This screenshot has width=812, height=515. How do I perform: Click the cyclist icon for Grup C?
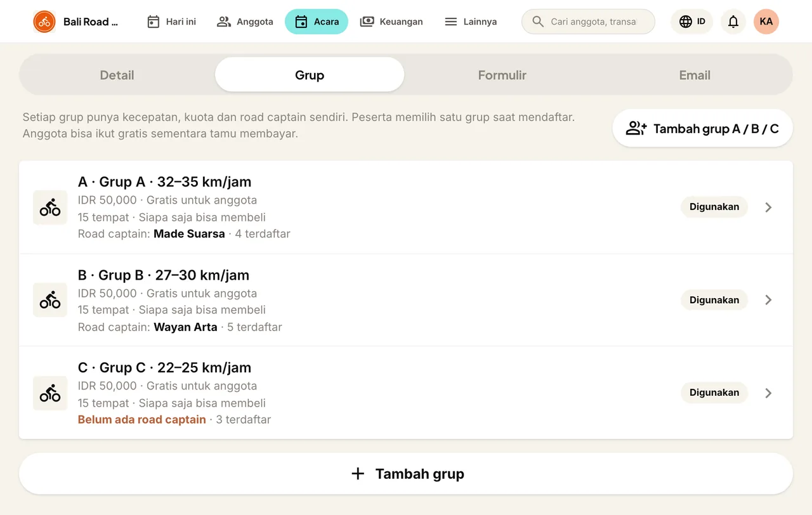click(x=50, y=393)
